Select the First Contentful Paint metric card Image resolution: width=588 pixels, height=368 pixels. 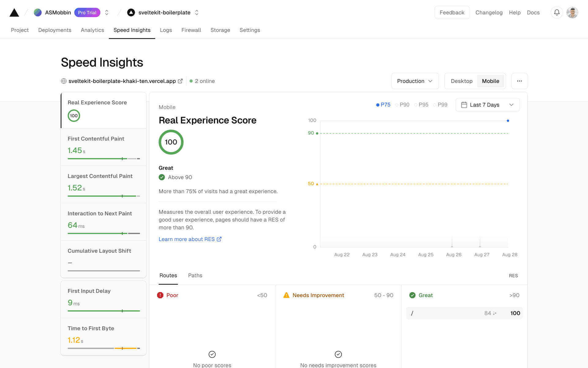[104, 147]
